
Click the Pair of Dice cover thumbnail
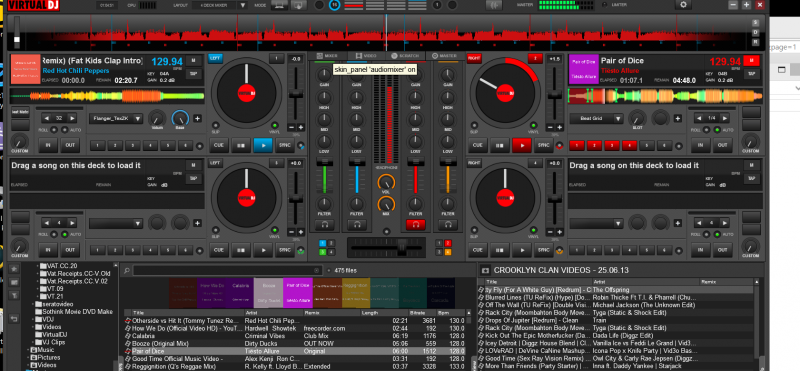coord(583,69)
